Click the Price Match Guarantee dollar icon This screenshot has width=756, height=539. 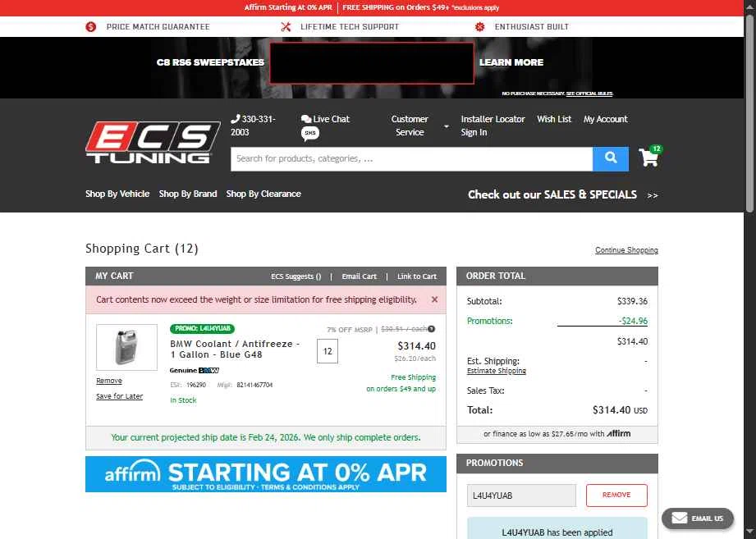90,27
